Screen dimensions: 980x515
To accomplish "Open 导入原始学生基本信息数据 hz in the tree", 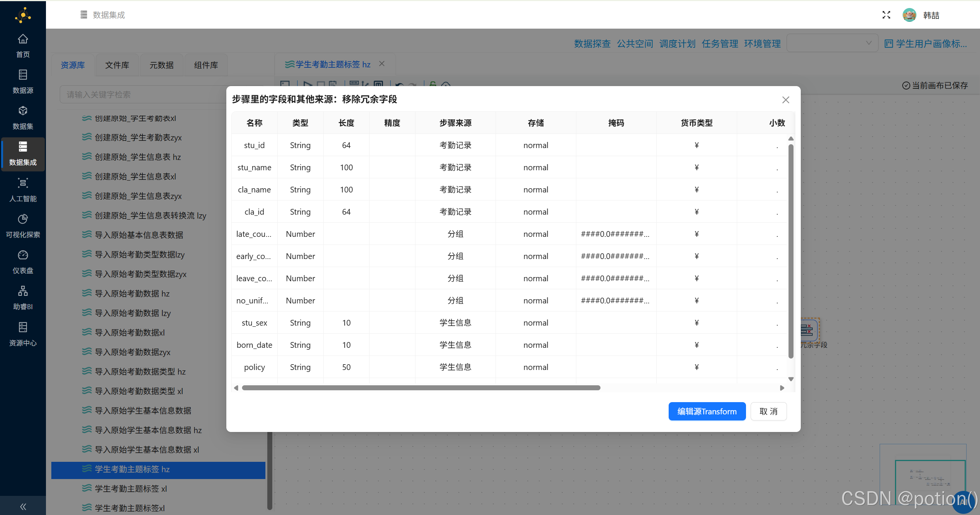I will pos(148,430).
